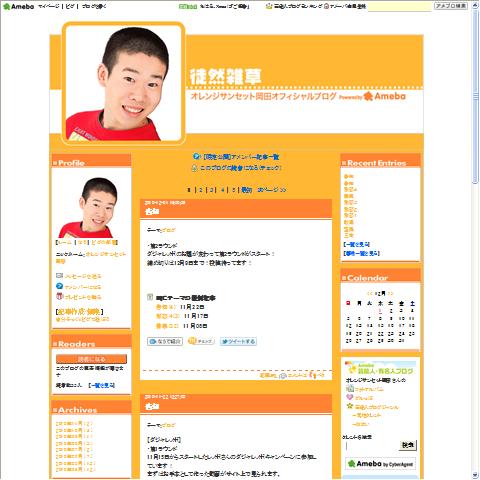Click the mixi チェック button
The height and width of the screenshot is (480, 480).
(x=201, y=341)
